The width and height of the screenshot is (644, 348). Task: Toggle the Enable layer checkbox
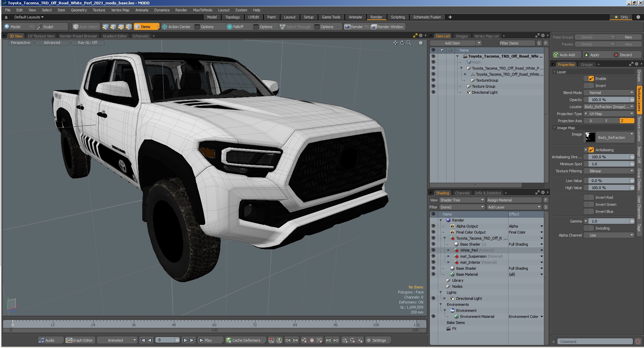(x=591, y=79)
